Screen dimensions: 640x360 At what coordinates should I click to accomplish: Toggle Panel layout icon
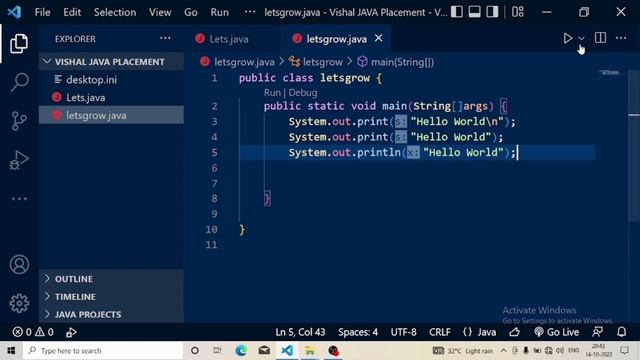(x=474, y=12)
